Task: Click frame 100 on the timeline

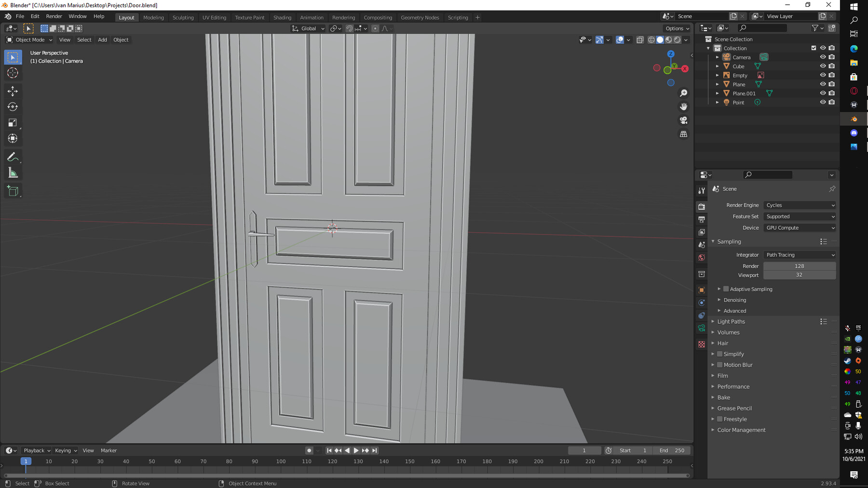Action: point(281,461)
